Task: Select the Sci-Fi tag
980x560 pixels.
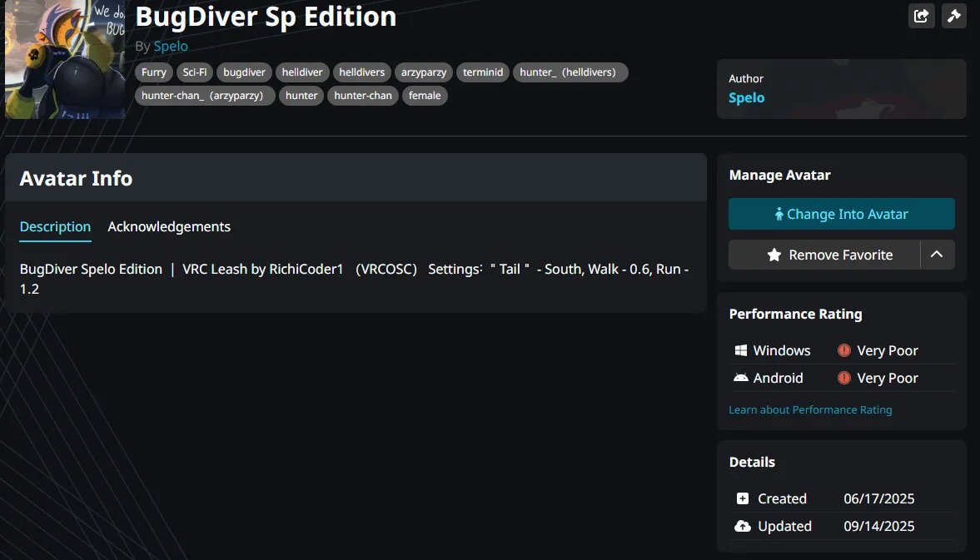Action: (x=194, y=72)
